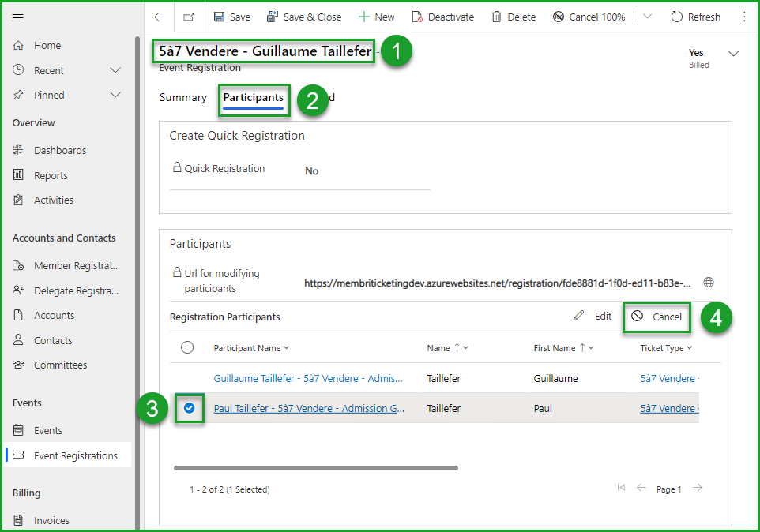Screen dimensions: 760x532
Task: Click the Save toolbar button
Action: 231,17
